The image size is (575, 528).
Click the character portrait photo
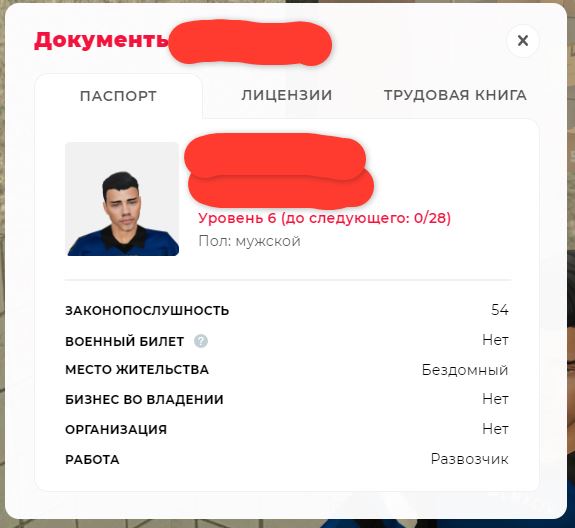click(x=122, y=199)
